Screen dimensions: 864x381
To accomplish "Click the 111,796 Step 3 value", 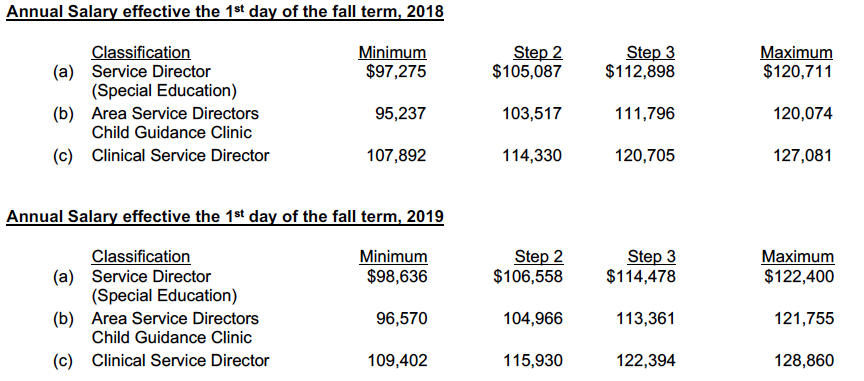I will coord(645,114).
